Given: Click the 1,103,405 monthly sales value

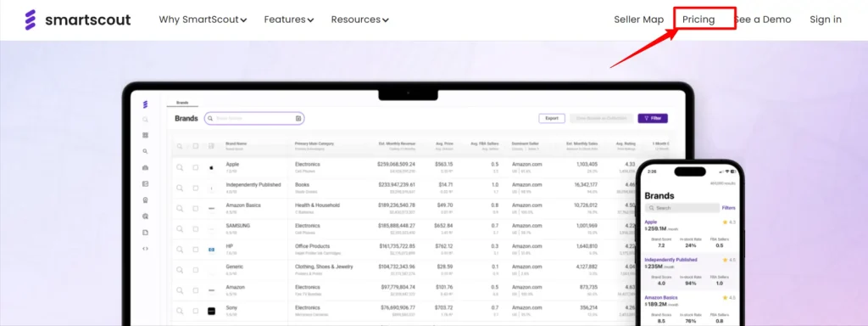Looking at the screenshot, I should (x=587, y=164).
